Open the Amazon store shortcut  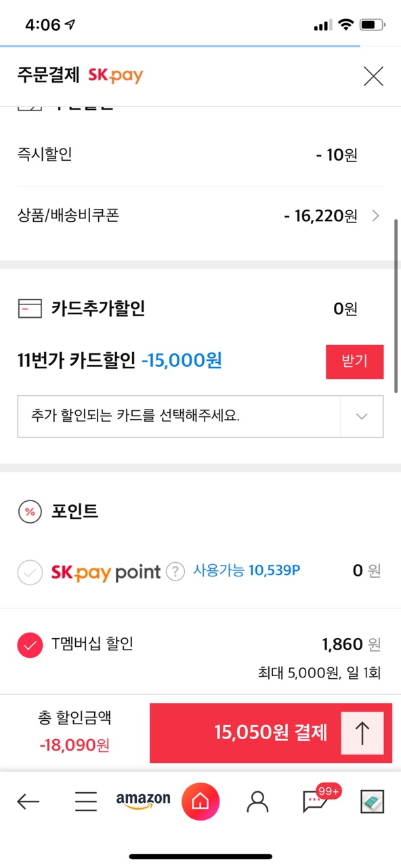(x=143, y=801)
